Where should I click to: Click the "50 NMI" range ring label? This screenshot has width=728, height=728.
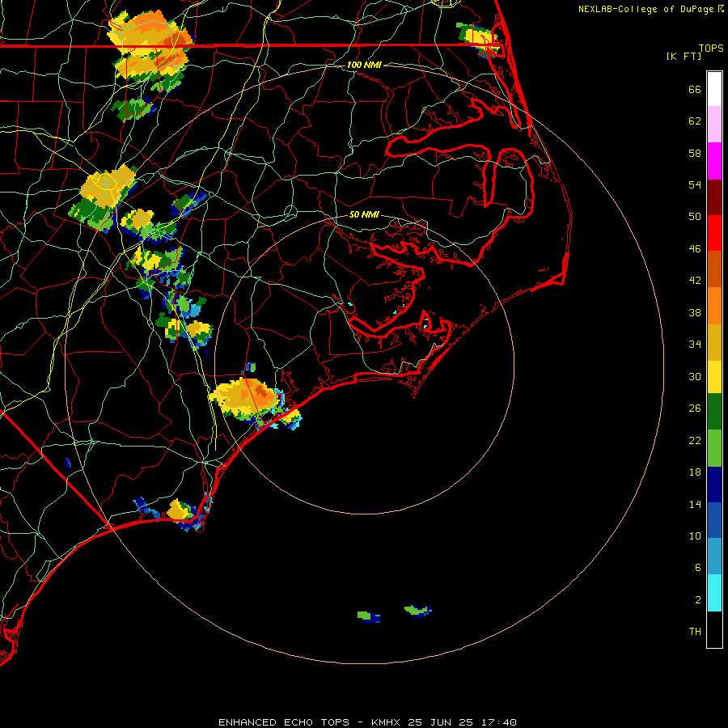click(x=364, y=214)
